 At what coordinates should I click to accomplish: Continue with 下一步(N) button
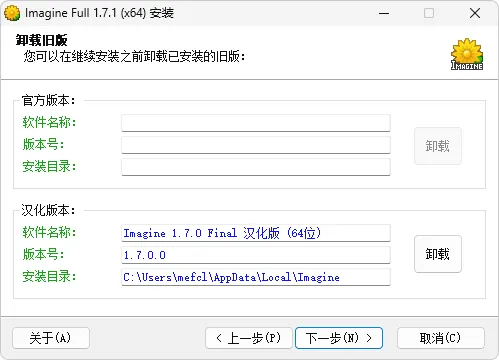point(339,338)
